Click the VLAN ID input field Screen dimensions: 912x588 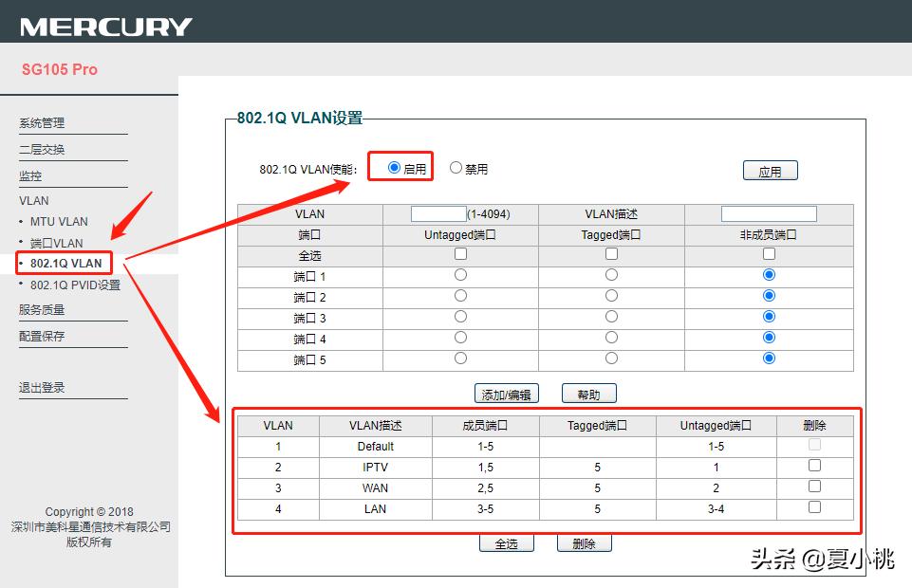tap(438, 214)
